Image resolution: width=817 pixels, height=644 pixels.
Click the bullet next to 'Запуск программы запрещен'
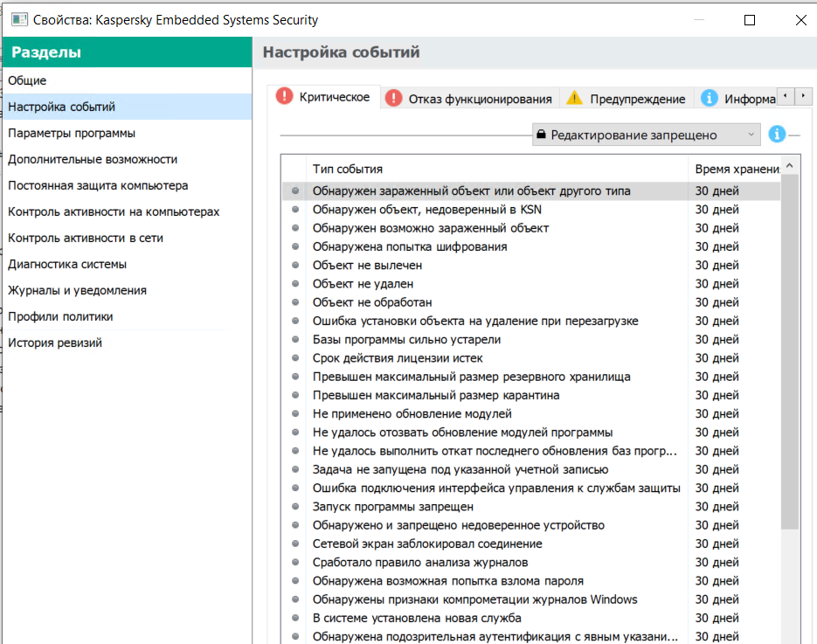294,507
